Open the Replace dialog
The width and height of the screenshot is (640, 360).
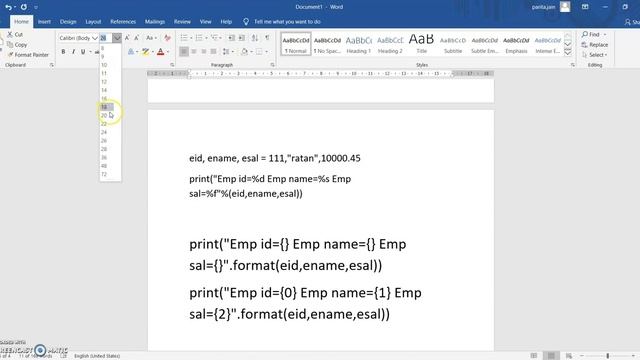tap(595, 44)
